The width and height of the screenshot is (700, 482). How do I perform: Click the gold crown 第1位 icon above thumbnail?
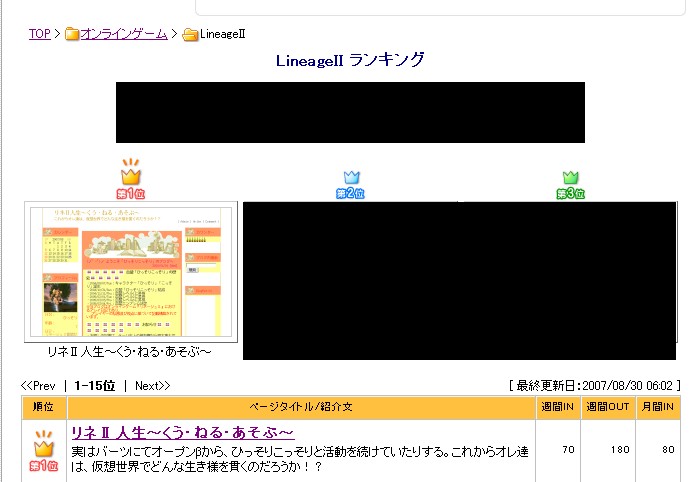pyautogui.click(x=131, y=179)
